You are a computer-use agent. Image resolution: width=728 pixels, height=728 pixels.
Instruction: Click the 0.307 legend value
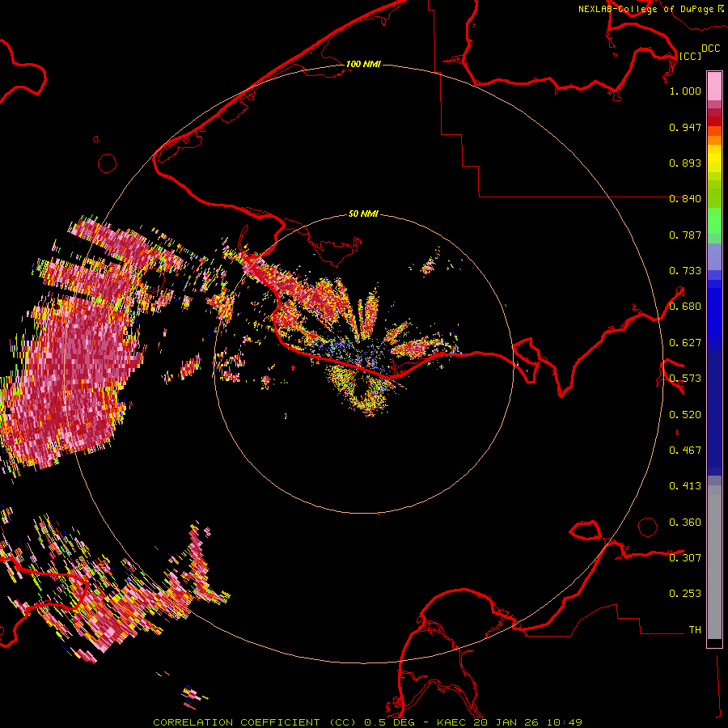[685, 557]
